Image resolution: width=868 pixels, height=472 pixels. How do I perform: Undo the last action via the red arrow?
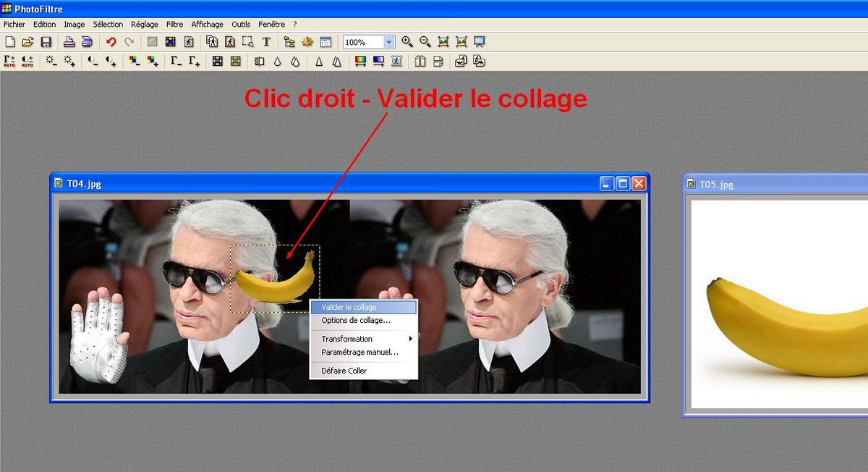tap(111, 43)
